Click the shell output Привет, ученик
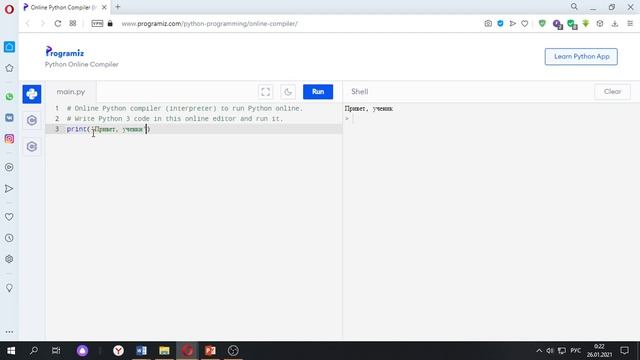The height and width of the screenshot is (360, 640). click(369, 109)
